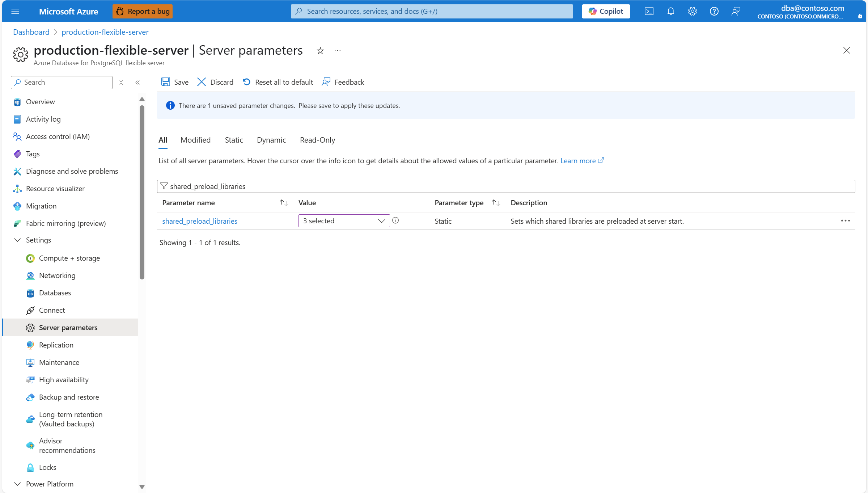The width and height of the screenshot is (868, 493).
Task: Collapse the Settings section in sidebar
Action: click(x=17, y=240)
